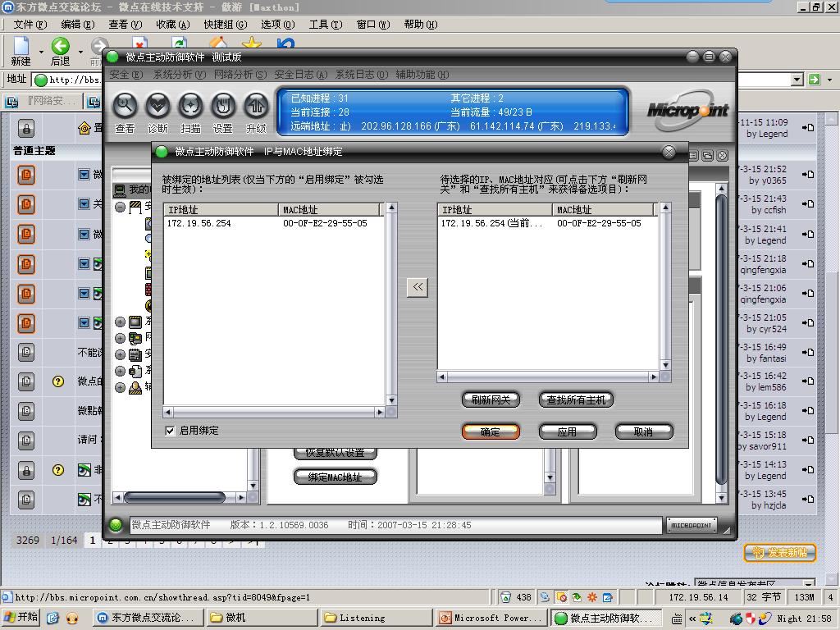This screenshot has height=630, width=840.
Task: Confirm with the 确定 button
Action: tap(491, 431)
